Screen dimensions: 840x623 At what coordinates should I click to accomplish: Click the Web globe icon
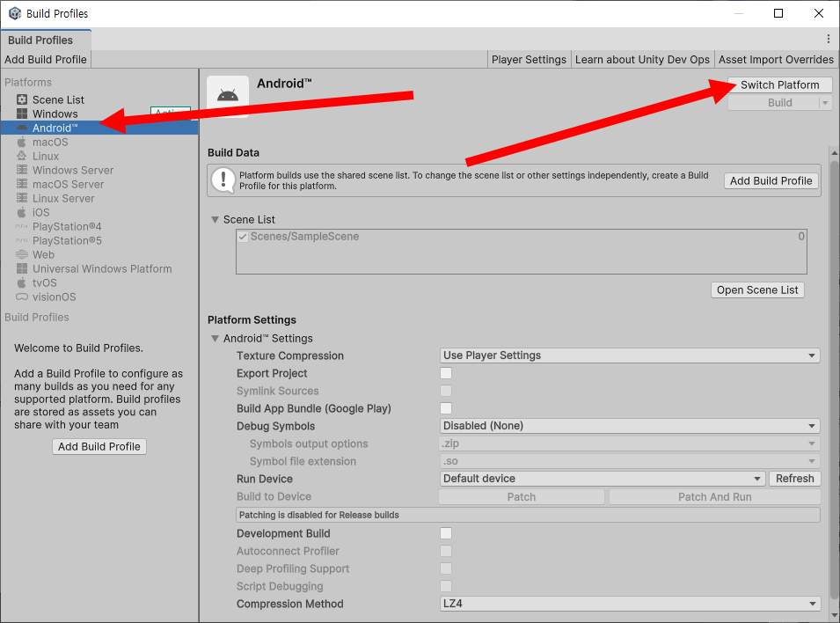[x=22, y=254]
